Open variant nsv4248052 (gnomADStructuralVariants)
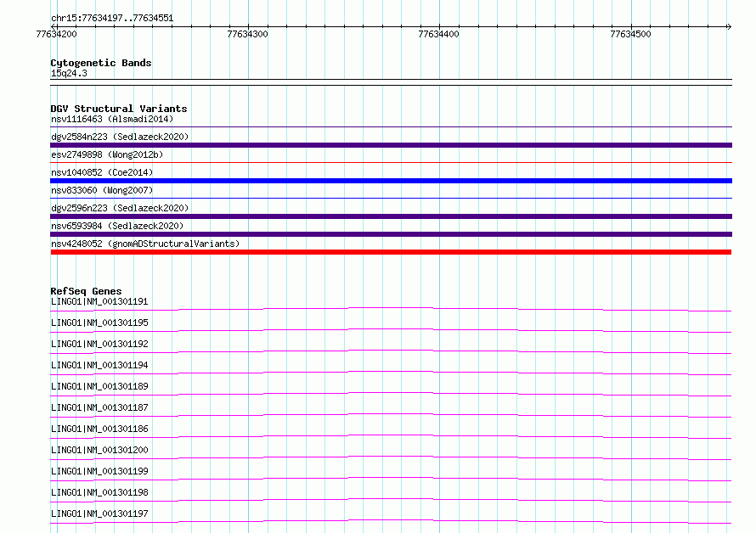The image size is (756, 533). tap(145, 244)
